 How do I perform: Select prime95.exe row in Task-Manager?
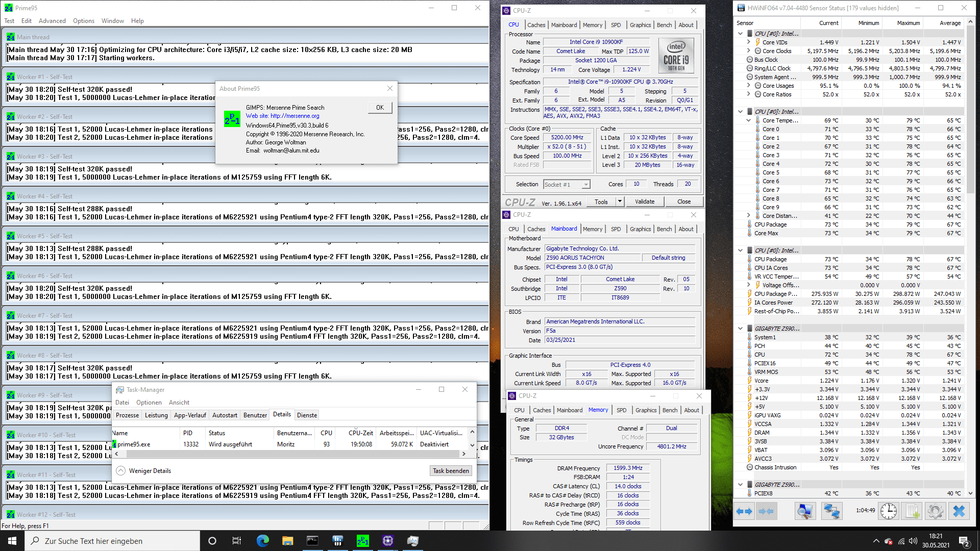pos(290,444)
